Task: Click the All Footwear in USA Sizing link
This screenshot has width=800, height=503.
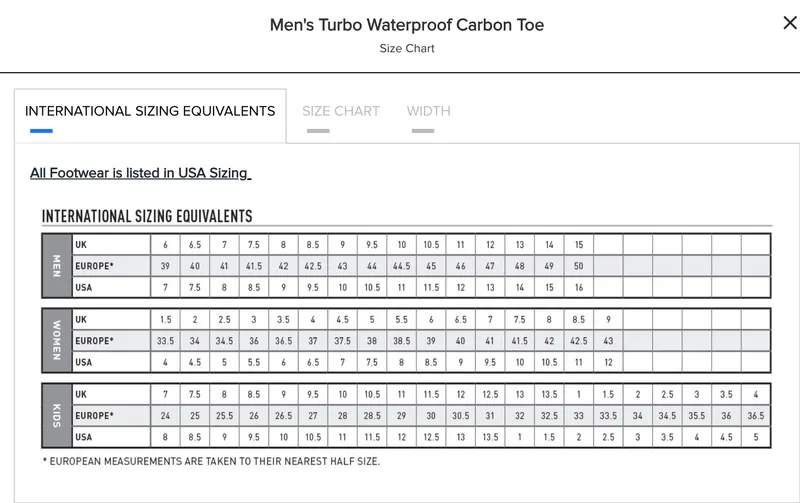Action: [140, 173]
